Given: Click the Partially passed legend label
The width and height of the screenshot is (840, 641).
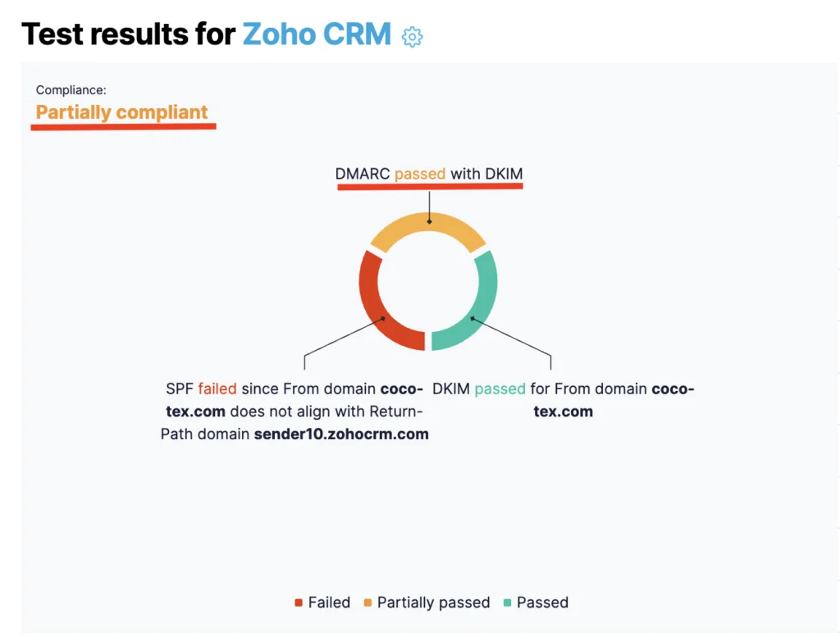Looking at the screenshot, I should [x=433, y=602].
